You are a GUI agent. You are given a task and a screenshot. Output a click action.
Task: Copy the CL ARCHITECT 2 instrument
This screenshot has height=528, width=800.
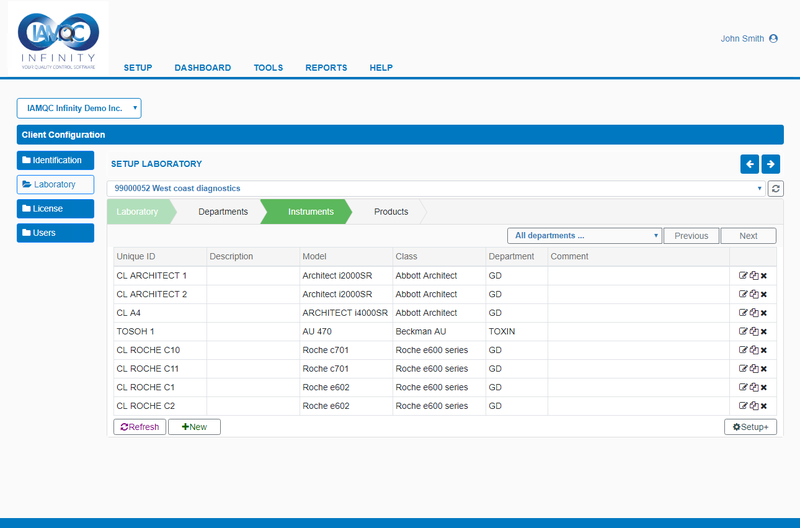pyautogui.click(x=754, y=294)
